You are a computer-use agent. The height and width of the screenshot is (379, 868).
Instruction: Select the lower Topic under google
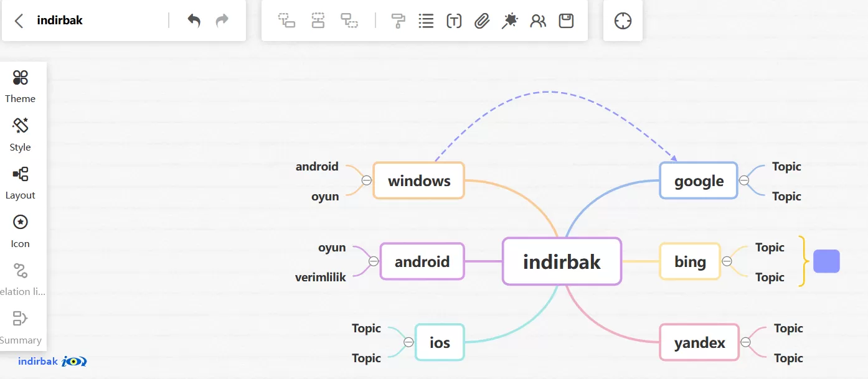tap(786, 196)
